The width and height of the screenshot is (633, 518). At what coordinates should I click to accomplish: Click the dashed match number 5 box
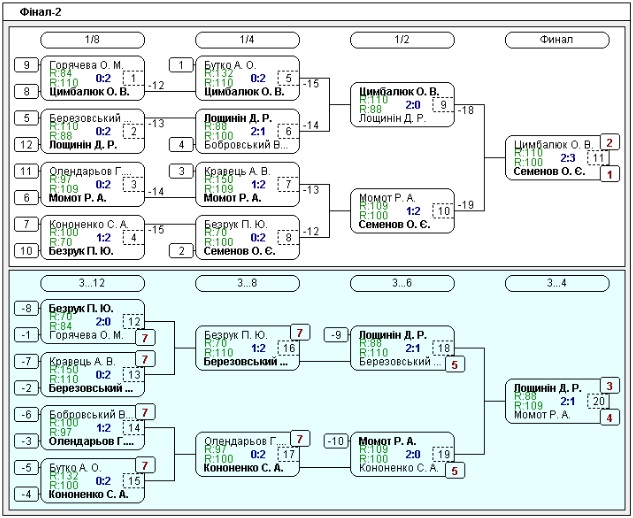coord(288,78)
